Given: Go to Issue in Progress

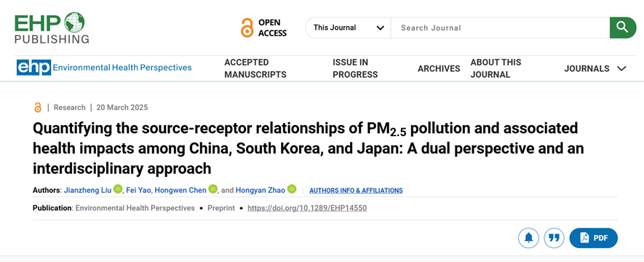Looking at the screenshot, I should 355,68.
